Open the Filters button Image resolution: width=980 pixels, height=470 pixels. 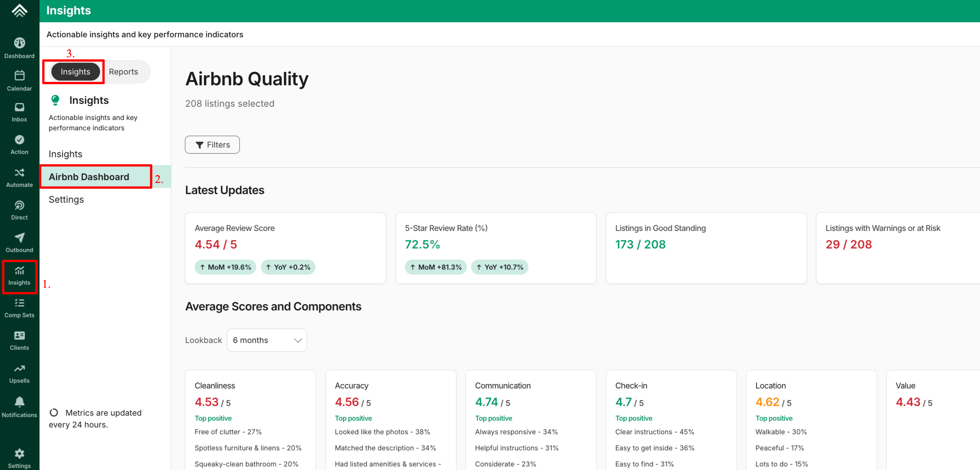click(212, 145)
